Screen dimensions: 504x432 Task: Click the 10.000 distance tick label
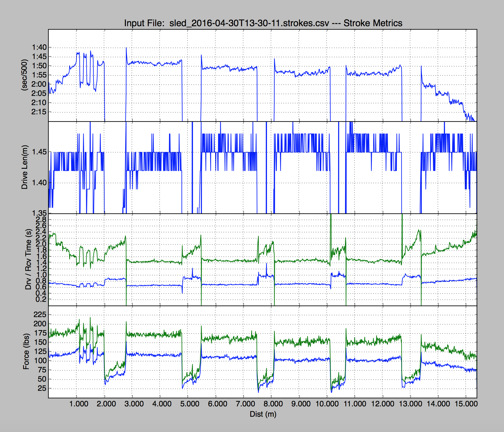327,404
